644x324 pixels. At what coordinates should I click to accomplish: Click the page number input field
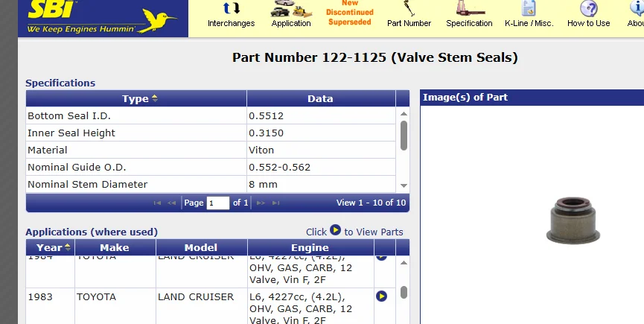[217, 203]
